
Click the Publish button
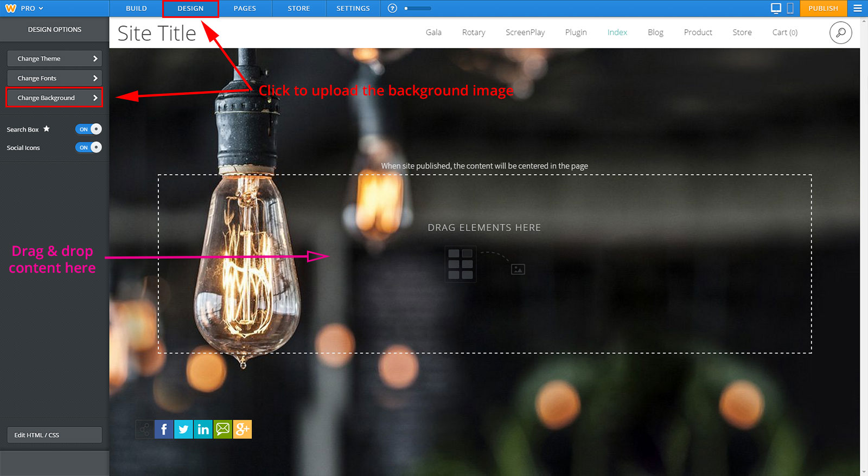(x=823, y=8)
